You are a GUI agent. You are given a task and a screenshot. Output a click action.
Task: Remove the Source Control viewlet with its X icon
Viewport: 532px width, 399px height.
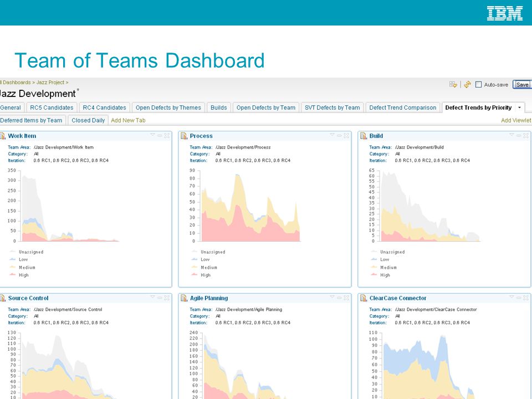coord(167,298)
